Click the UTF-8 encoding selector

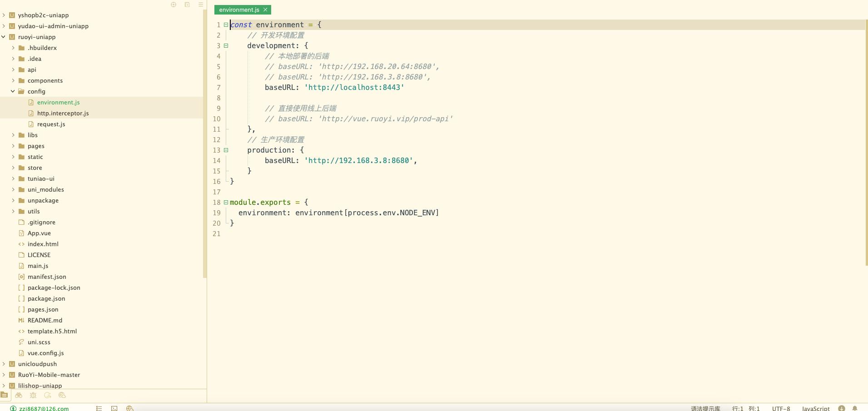[x=781, y=408]
